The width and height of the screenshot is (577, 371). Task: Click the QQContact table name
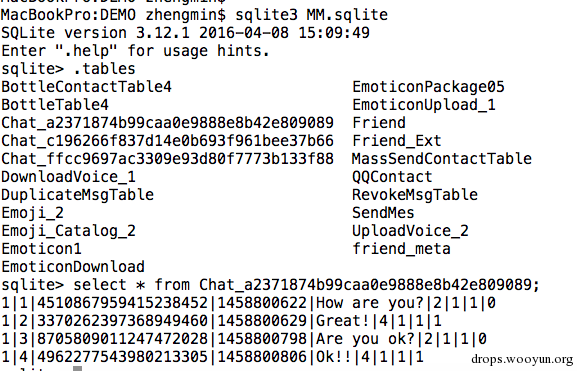point(392,177)
